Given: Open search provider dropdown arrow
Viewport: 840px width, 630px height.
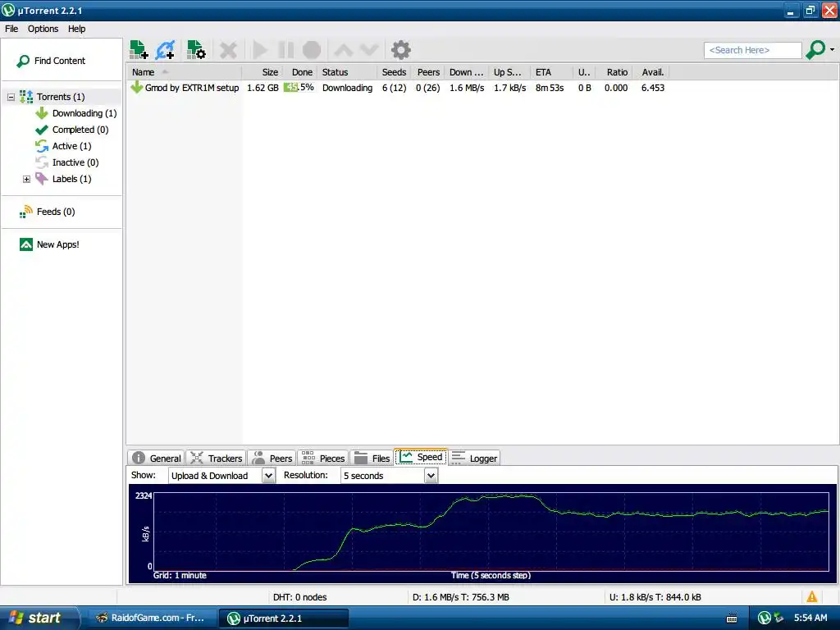Looking at the screenshot, I should [x=832, y=49].
